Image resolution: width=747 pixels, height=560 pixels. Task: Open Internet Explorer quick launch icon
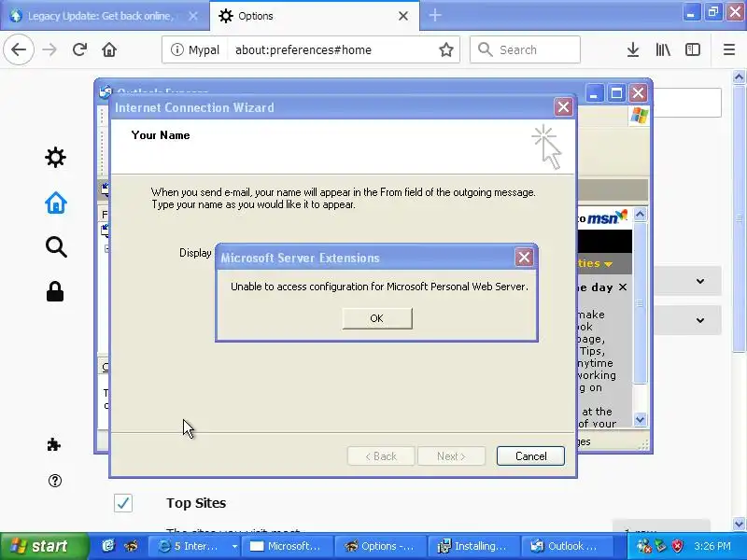[x=108, y=545]
